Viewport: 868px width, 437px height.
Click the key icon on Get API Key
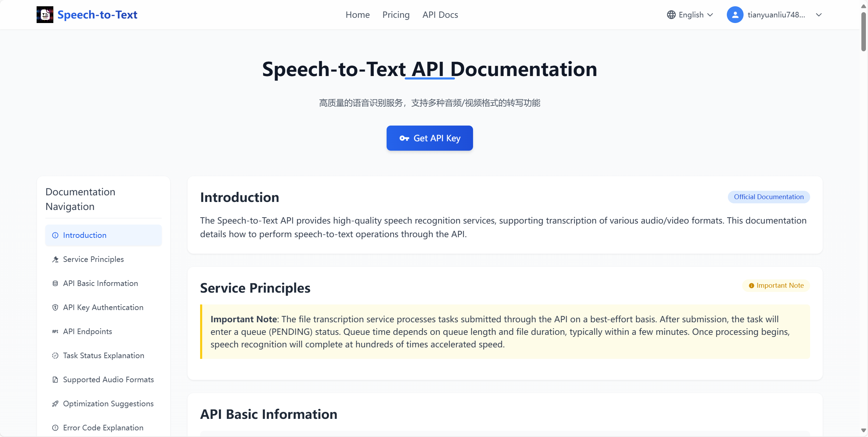(404, 138)
